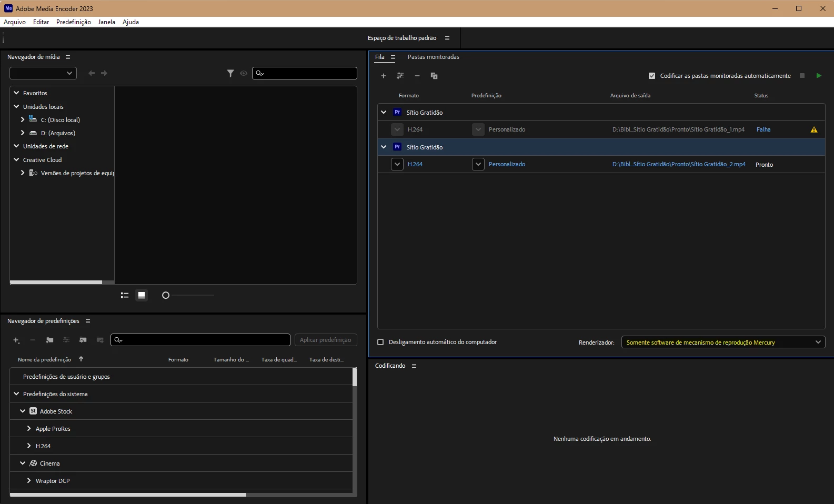Click the filter funnel icon in media browser
This screenshot has height=504, width=834.
coord(230,73)
